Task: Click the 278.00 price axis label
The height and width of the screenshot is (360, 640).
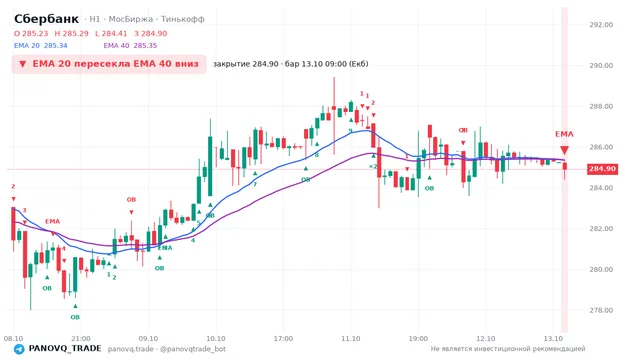Action: [x=601, y=310]
